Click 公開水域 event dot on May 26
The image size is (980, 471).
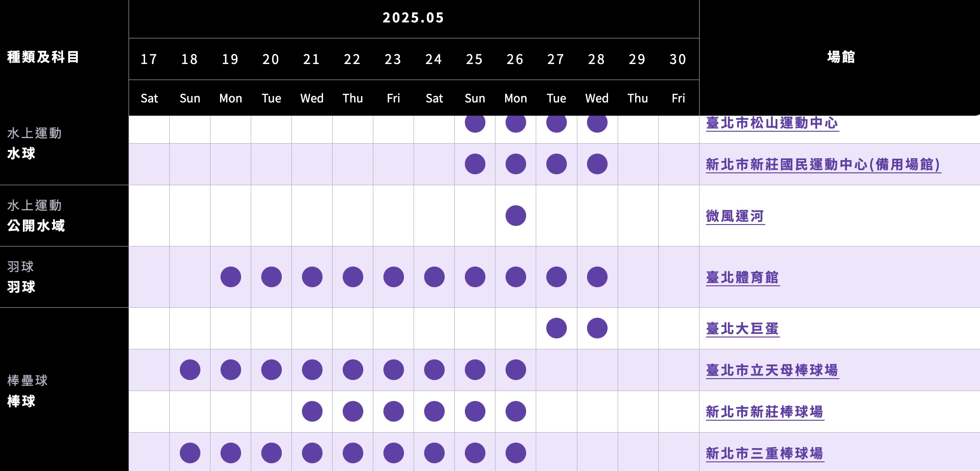coord(516,215)
